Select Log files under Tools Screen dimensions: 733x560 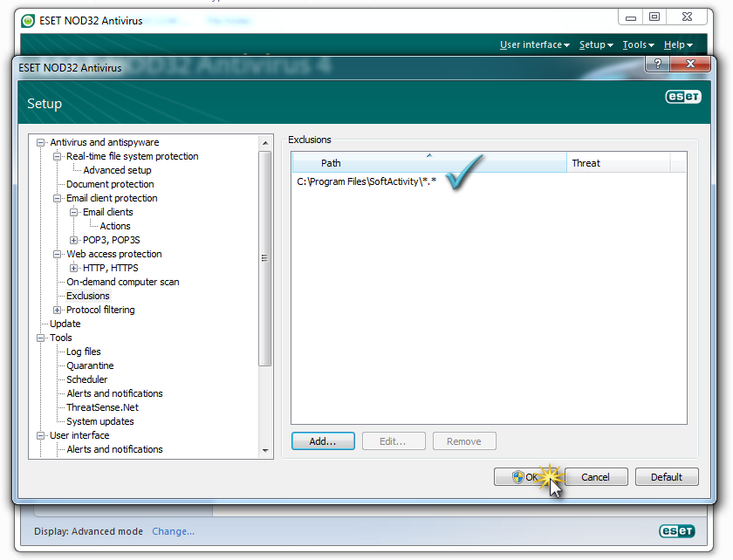[83, 352]
